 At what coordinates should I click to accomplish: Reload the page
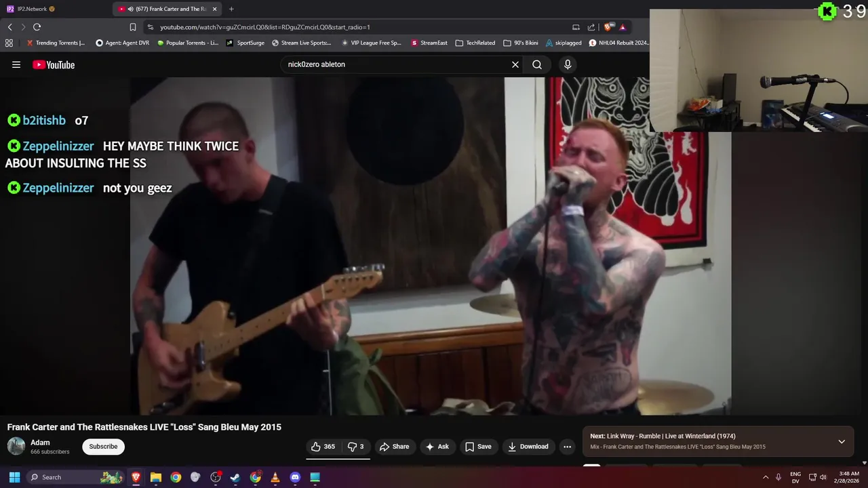click(x=37, y=27)
